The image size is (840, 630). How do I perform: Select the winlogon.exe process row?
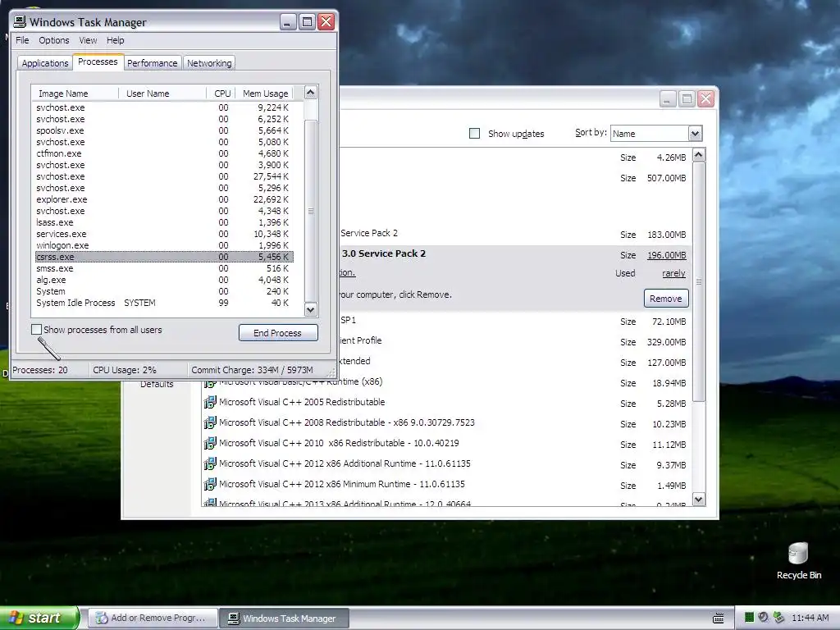(164, 245)
